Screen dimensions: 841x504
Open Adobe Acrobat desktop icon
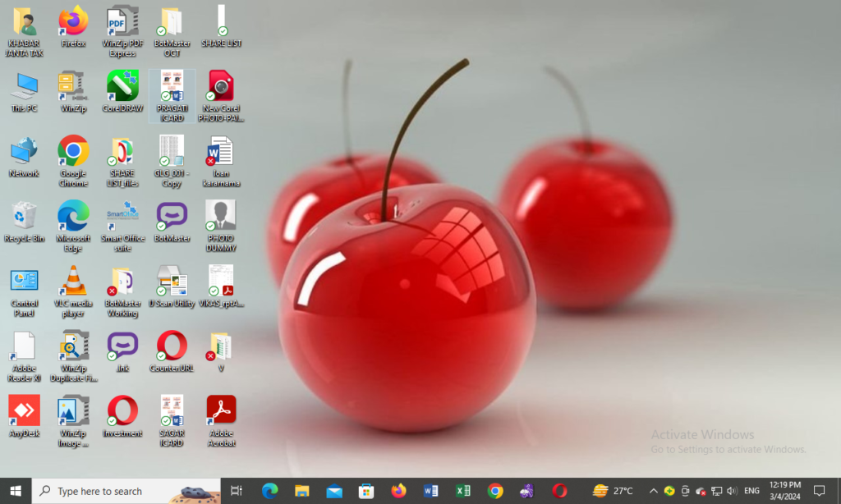coord(221,411)
